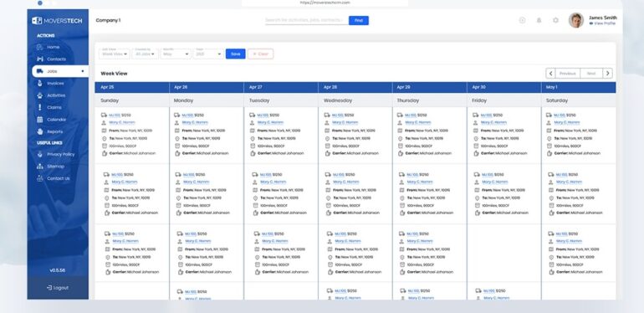The height and width of the screenshot is (313, 644).
Task: Open the View Profile link
Action: tap(602, 23)
